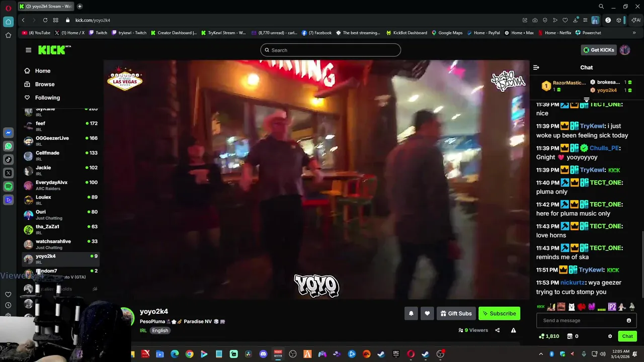Image resolution: width=644 pixels, height=362 pixels.
Task: Collapse the chat panel with arrow icon
Action: pyautogui.click(x=536, y=67)
